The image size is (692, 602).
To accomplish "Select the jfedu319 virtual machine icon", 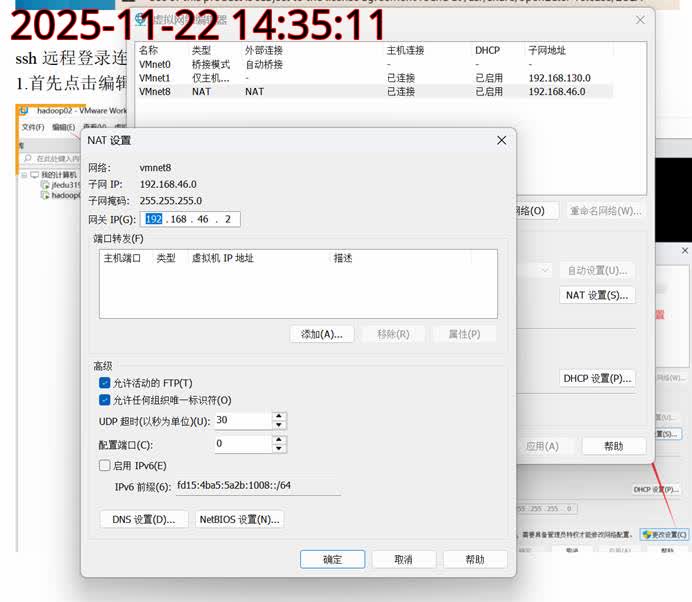I will coord(45,185).
